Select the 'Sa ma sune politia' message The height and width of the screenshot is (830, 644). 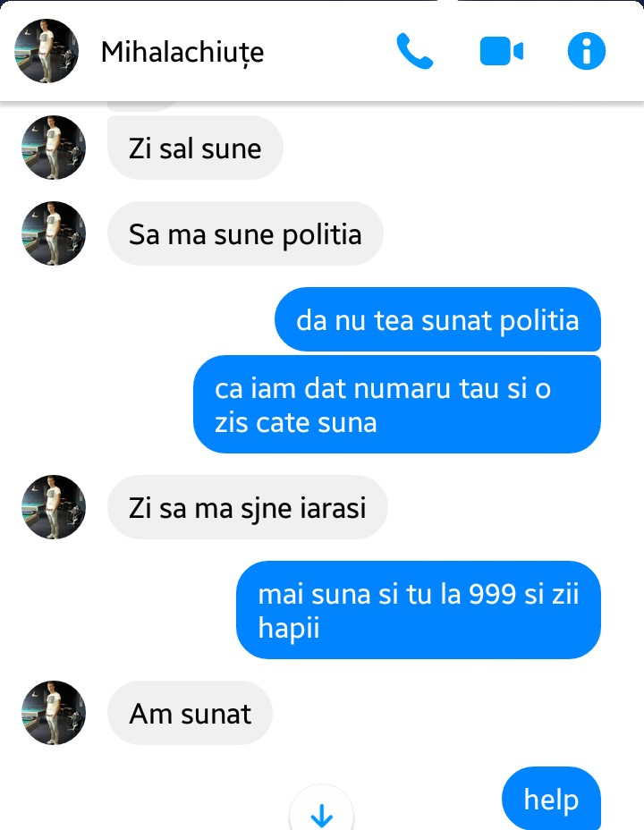pyautogui.click(x=245, y=233)
